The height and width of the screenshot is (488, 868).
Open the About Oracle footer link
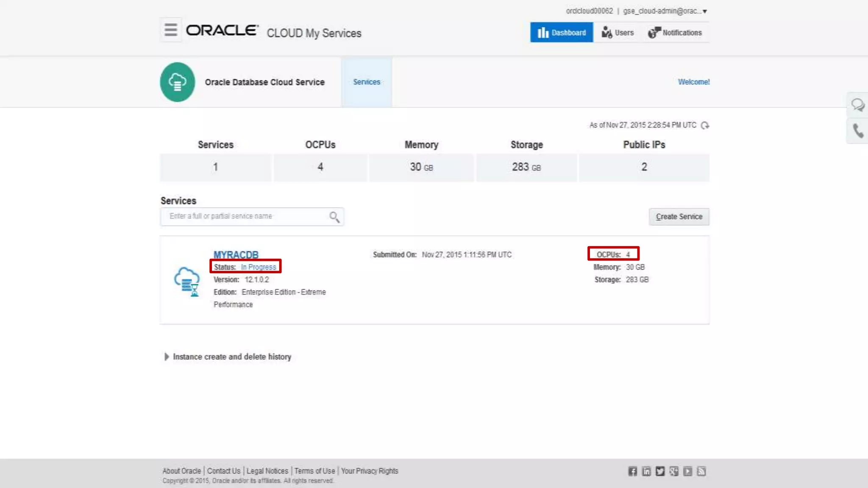click(x=182, y=471)
